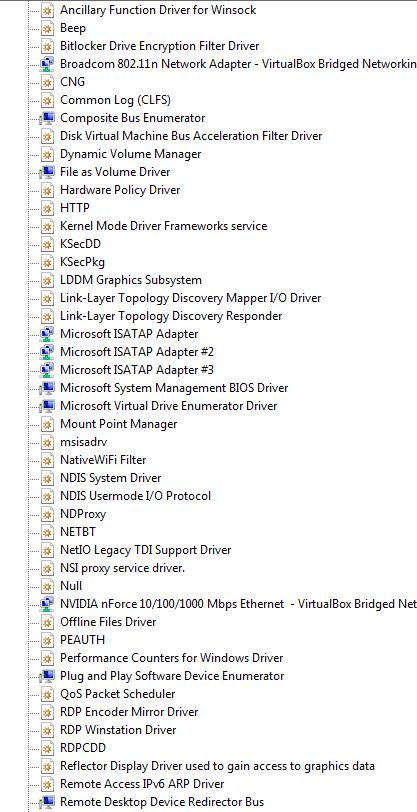
Task: Click the computer icon beside Composite Bus Enumerator
Action: click(47, 118)
